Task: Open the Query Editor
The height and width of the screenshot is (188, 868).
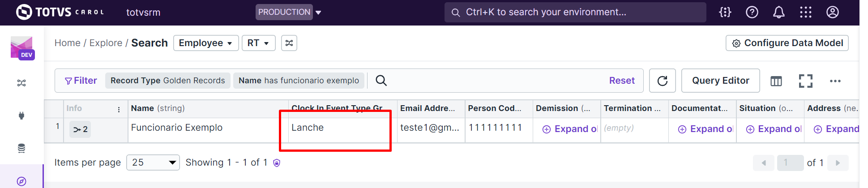Action: [720, 81]
